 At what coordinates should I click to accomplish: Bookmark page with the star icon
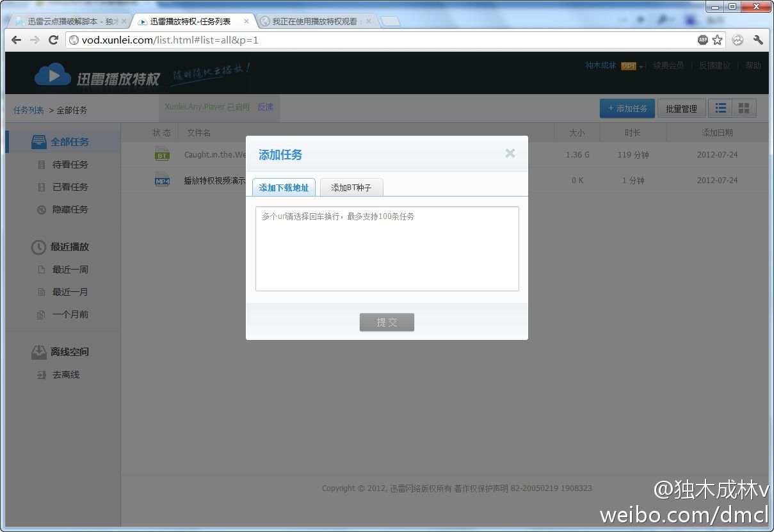point(717,40)
